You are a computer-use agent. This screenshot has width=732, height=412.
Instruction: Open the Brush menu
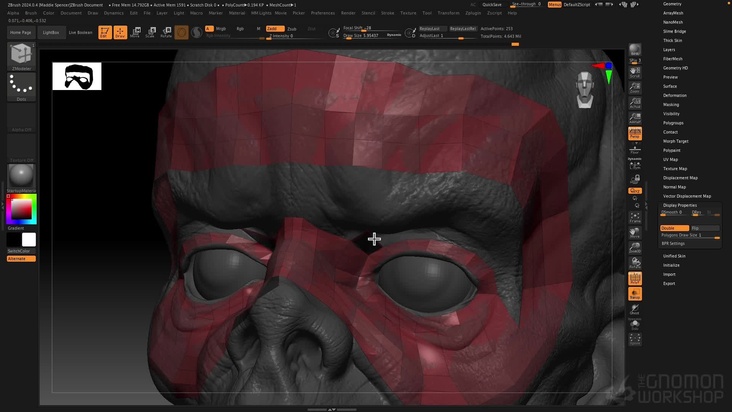point(31,13)
